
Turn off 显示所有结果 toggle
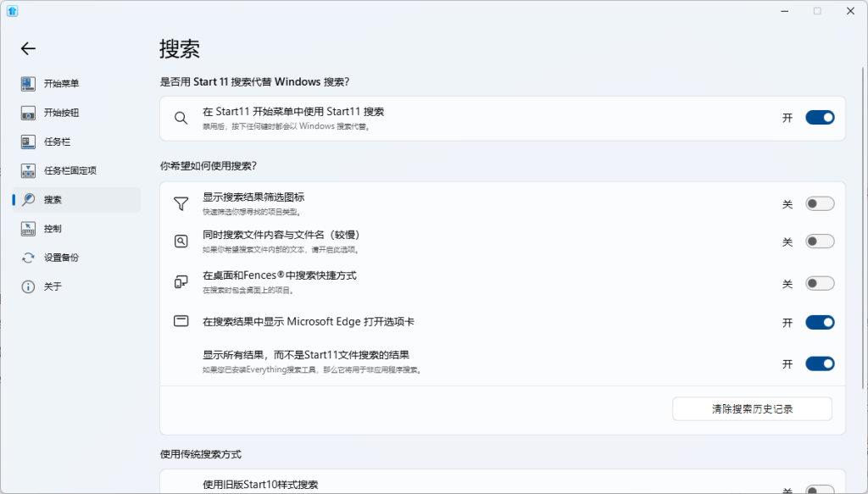pyautogui.click(x=819, y=363)
